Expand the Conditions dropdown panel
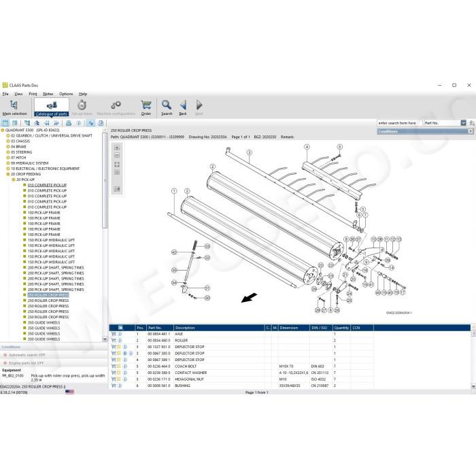The height and width of the screenshot is (476, 476). pos(471,131)
